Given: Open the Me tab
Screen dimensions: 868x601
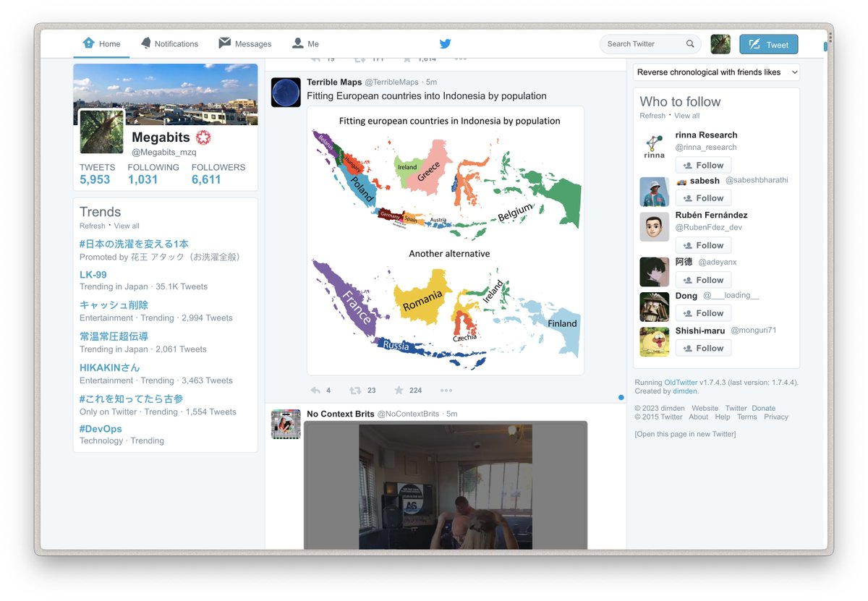Looking at the screenshot, I should click(305, 43).
